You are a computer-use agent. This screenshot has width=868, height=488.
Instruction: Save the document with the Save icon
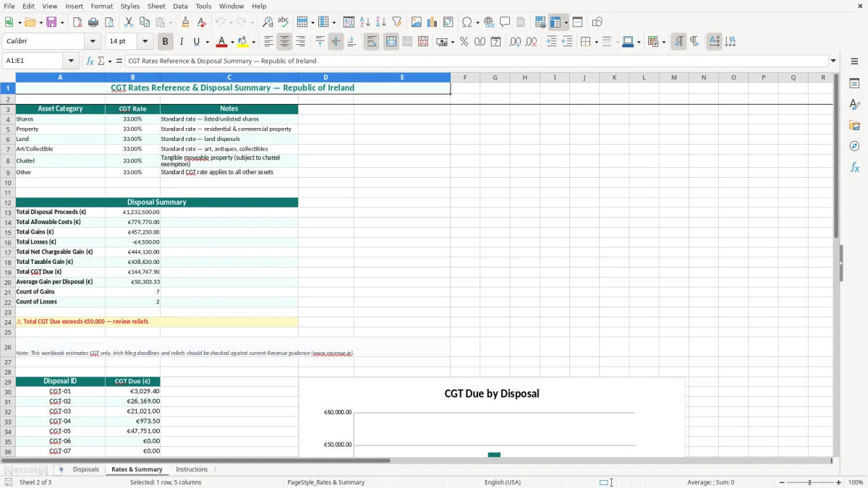[x=51, y=22]
